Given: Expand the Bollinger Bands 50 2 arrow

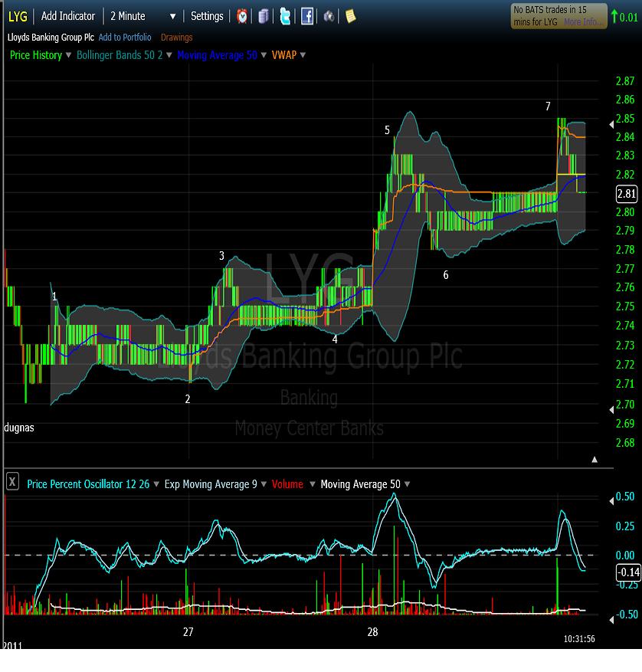Looking at the screenshot, I should (169, 55).
